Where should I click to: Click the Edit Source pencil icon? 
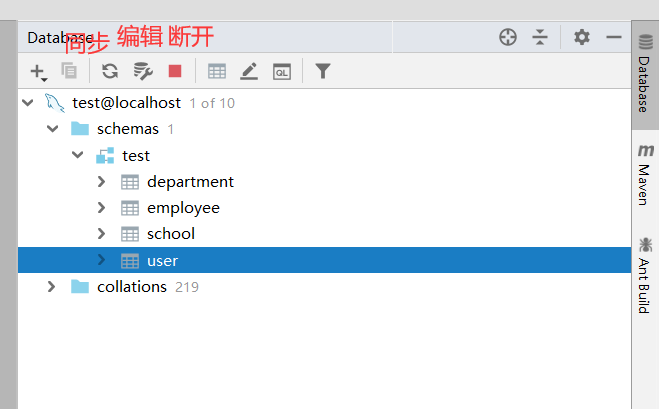pos(249,71)
